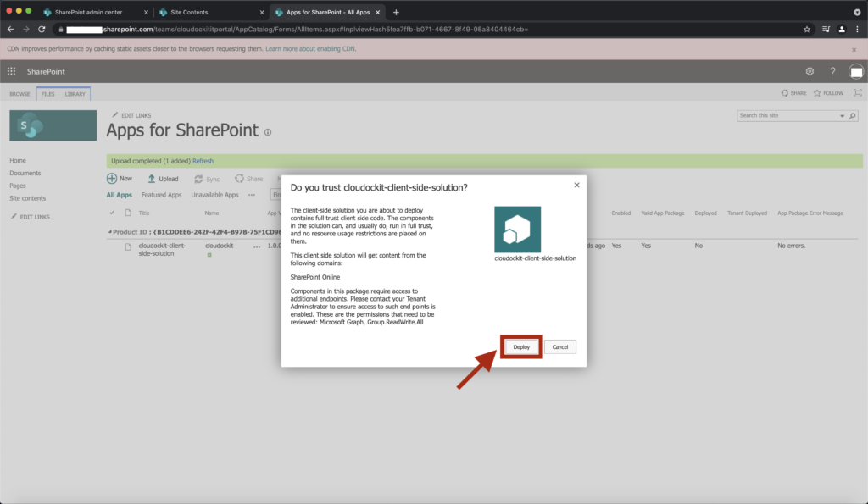This screenshot has height=504, width=868.
Task: Click Cancel in the trust dialog
Action: tap(560, 347)
